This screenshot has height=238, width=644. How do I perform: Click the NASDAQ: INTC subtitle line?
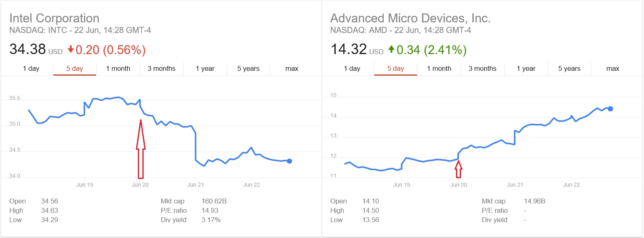click(x=80, y=30)
